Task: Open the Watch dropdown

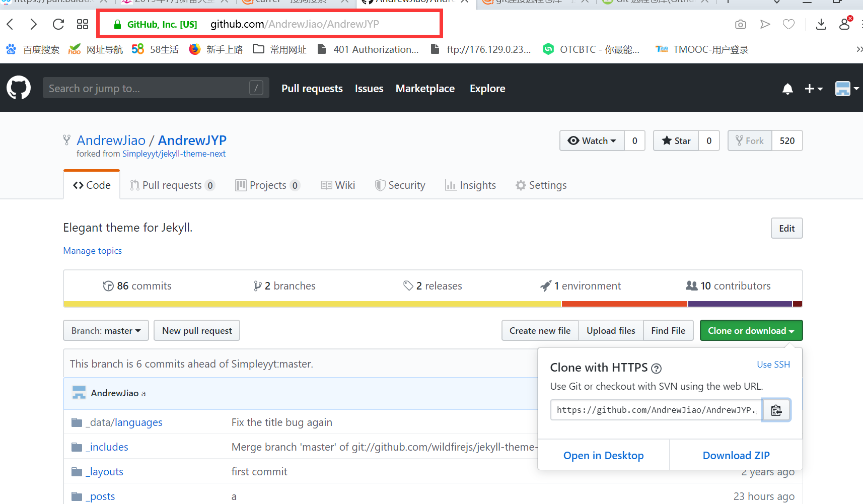Action: coord(592,141)
